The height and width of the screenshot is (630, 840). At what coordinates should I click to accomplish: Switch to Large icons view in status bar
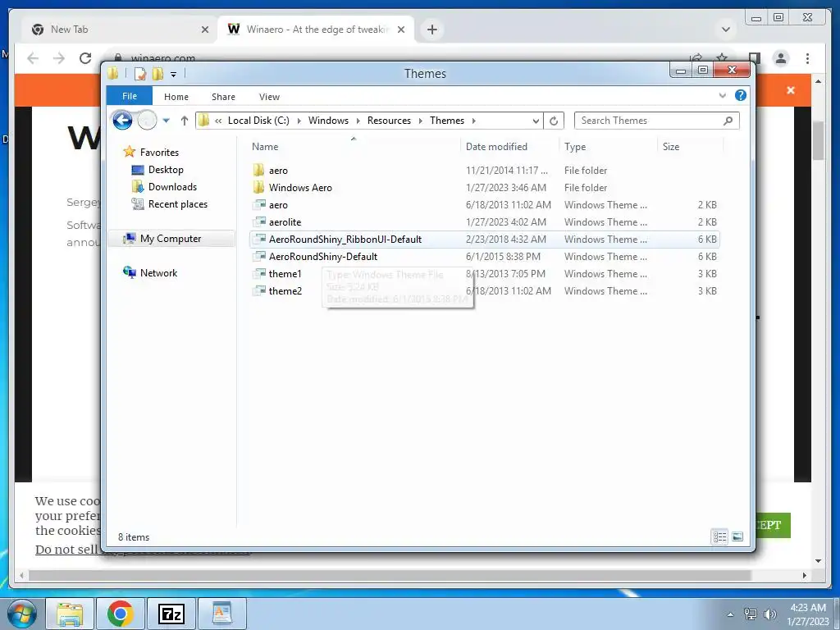pyautogui.click(x=737, y=536)
